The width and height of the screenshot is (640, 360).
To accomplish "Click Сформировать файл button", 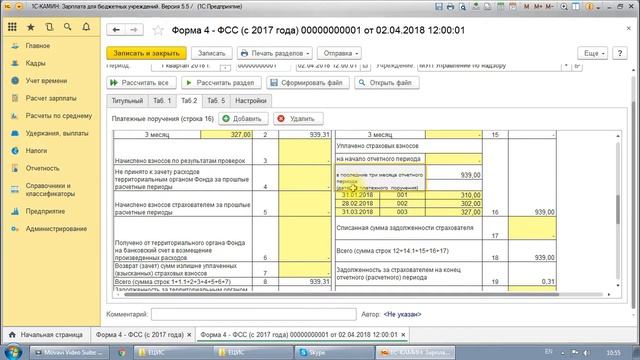I will (x=308, y=82).
